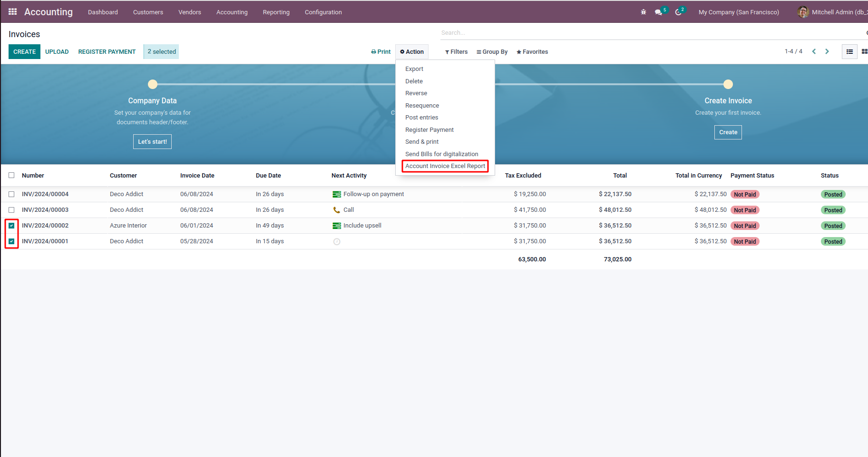Screen dimensions: 868x457
Task: Uncheck the INV/2024/00002 row checkbox
Action: click(x=11, y=226)
